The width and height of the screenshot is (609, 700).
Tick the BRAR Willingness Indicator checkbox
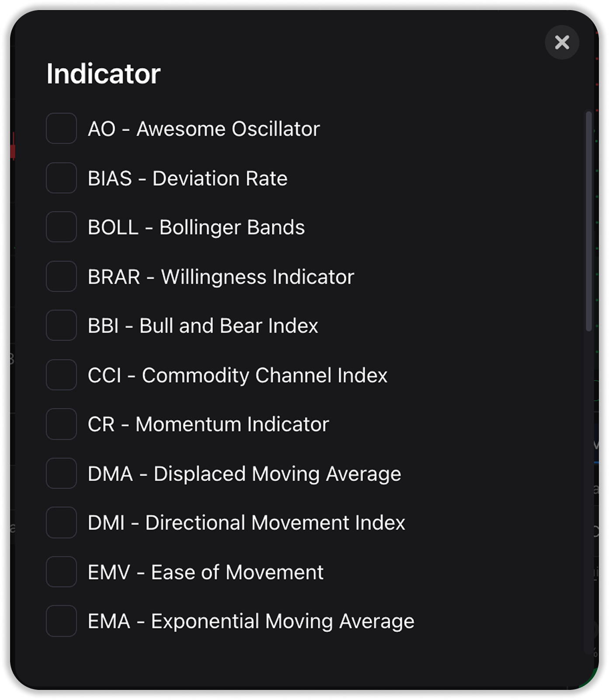(62, 276)
